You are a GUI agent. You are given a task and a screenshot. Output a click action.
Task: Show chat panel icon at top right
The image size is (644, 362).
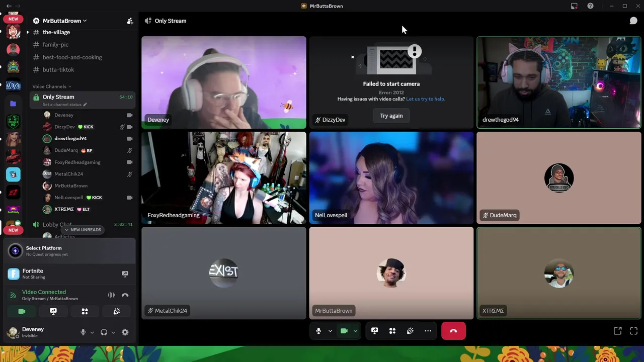click(x=633, y=21)
